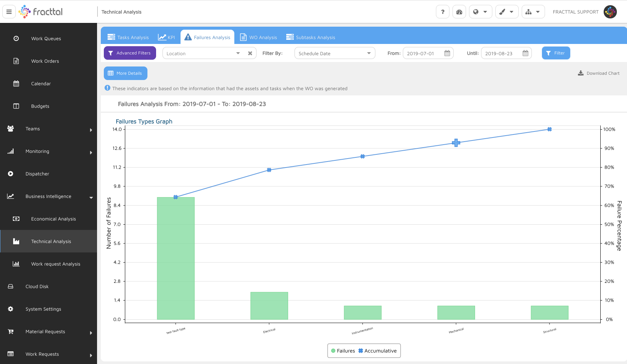Click the System Settings gear in the sidebar
The image size is (627, 364).
[10, 309]
